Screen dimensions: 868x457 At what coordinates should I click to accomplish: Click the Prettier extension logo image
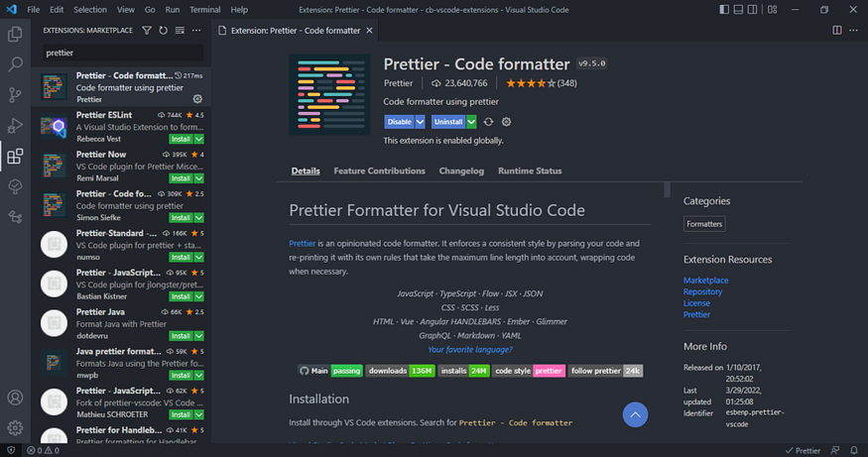tap(329, 94)
